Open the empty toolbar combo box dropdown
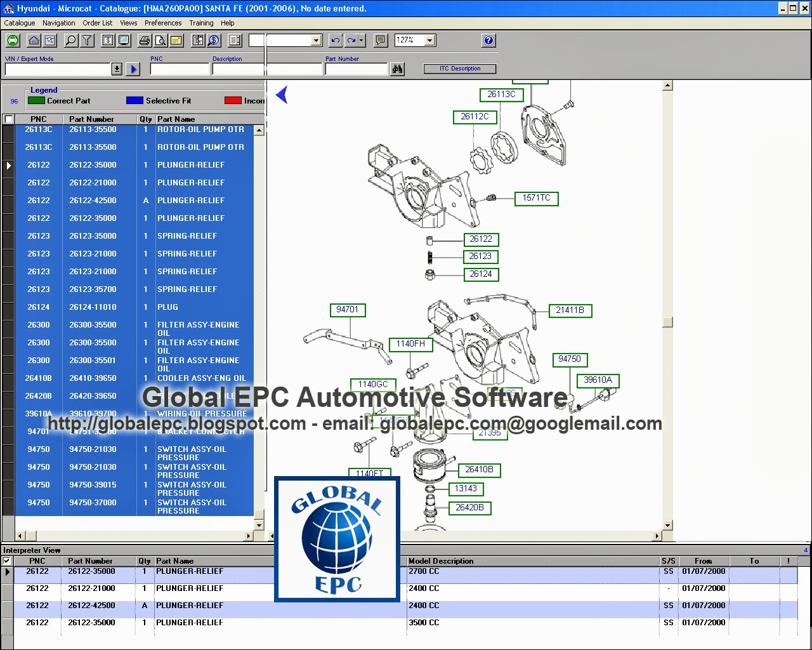 tap(317, 40)
